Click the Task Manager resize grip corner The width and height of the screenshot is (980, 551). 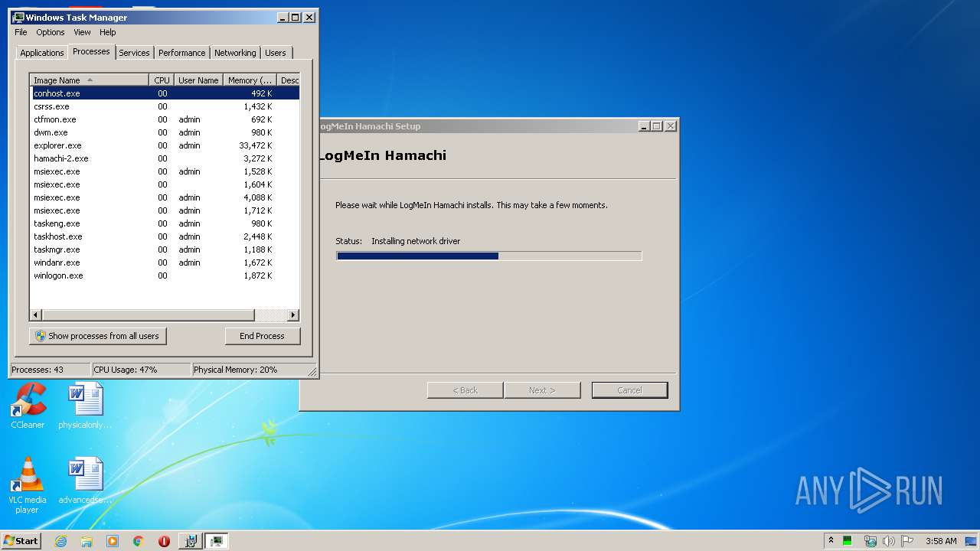(312, 372)
